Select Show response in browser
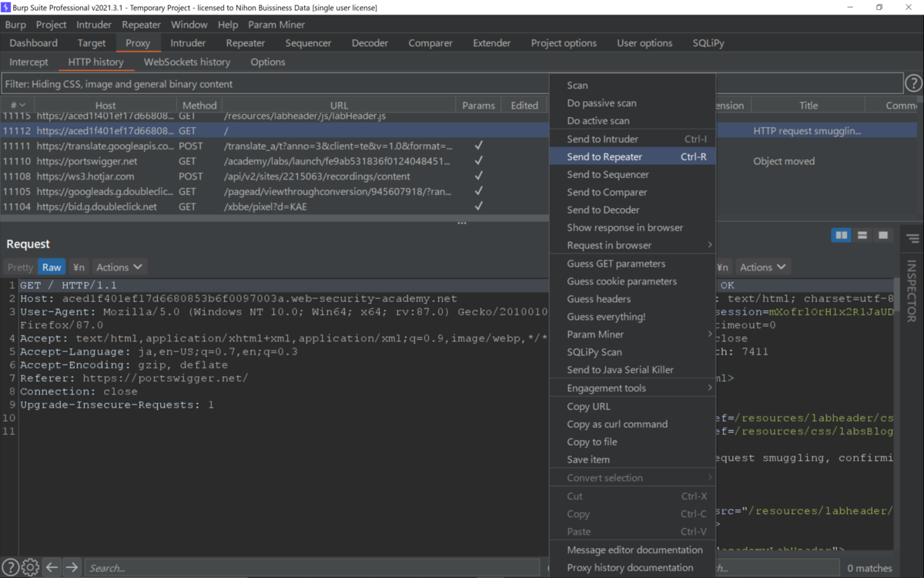The image size is (924, 578). tap(633, 227)
